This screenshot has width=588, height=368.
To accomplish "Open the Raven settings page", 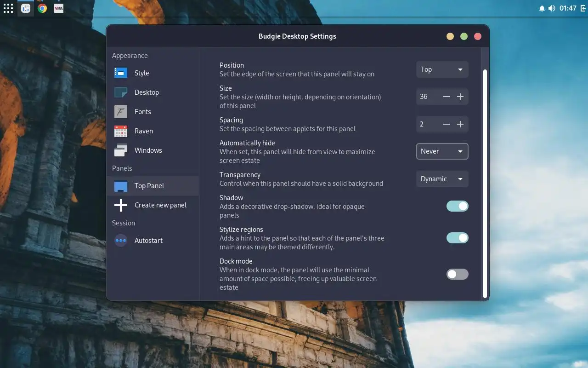I will point(153,131).
